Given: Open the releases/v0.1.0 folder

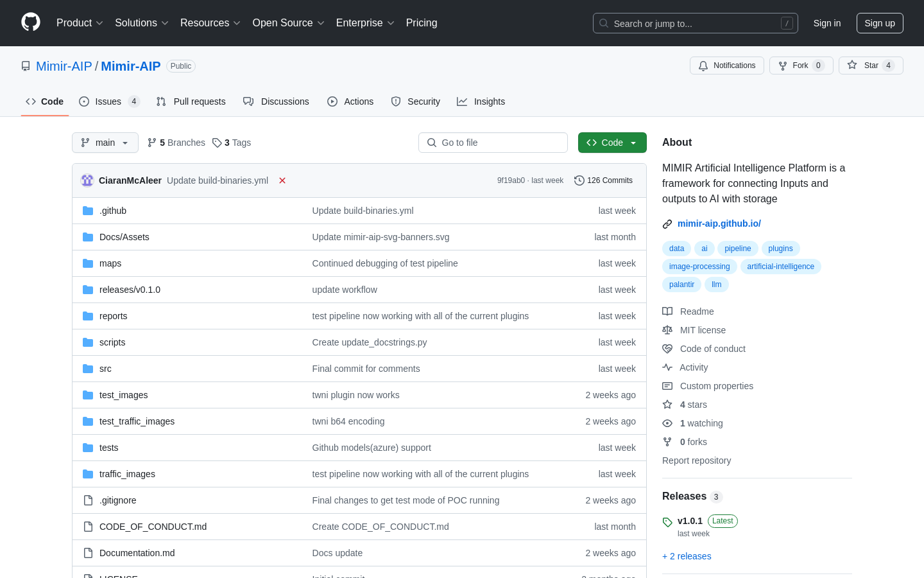Looking at the screenshot, I should pos(130,290).
